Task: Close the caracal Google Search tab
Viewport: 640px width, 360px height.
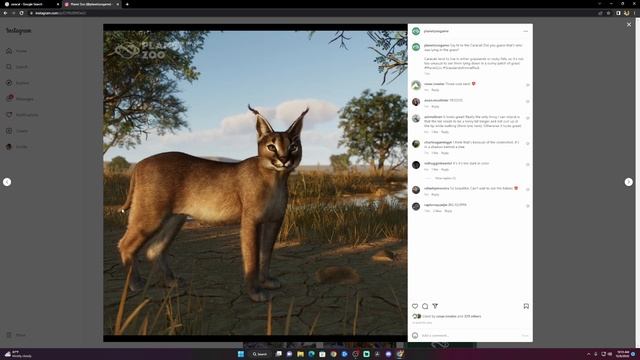Action: coord(57,4)
